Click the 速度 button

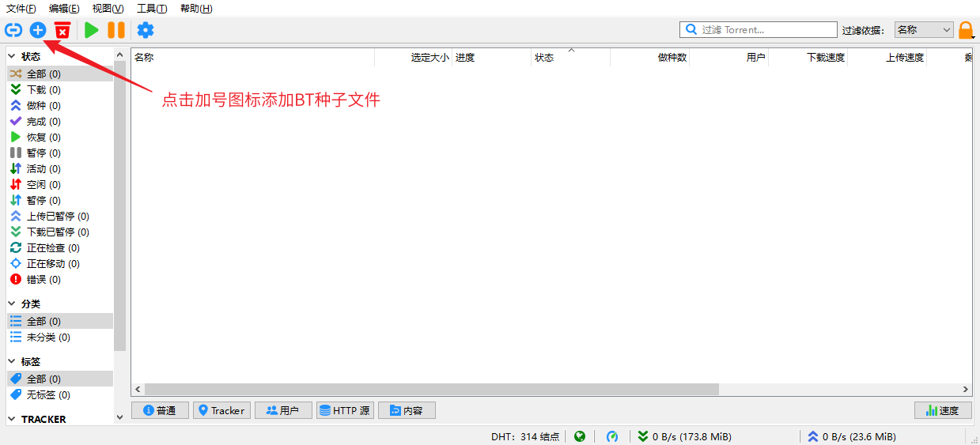coord(943,410)
